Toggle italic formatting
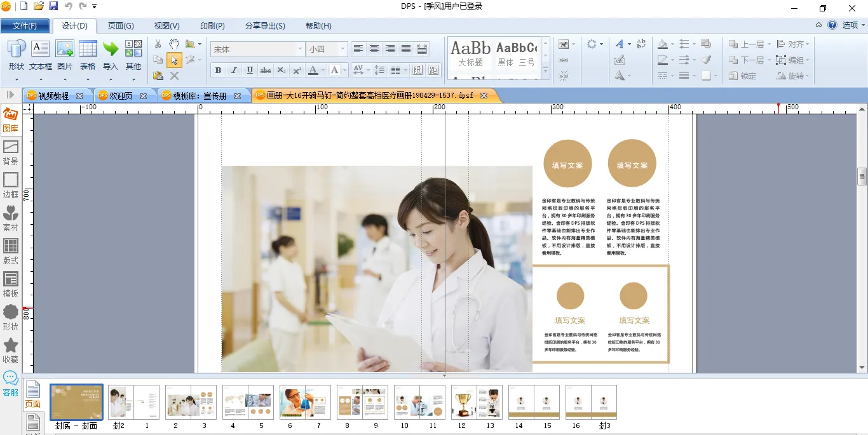Screen dimensions: 868x435 [x=234, y=70]
